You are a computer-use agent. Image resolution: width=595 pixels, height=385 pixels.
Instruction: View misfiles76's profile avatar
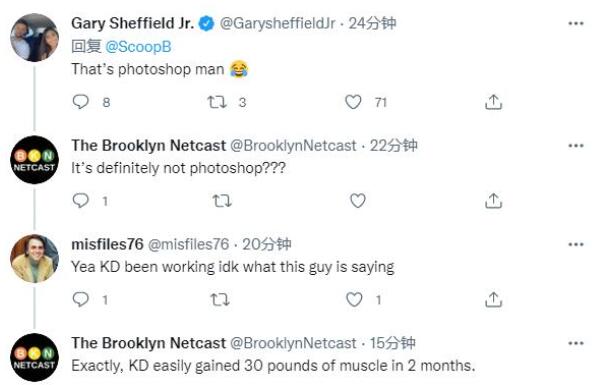click(x=34, y=258)
